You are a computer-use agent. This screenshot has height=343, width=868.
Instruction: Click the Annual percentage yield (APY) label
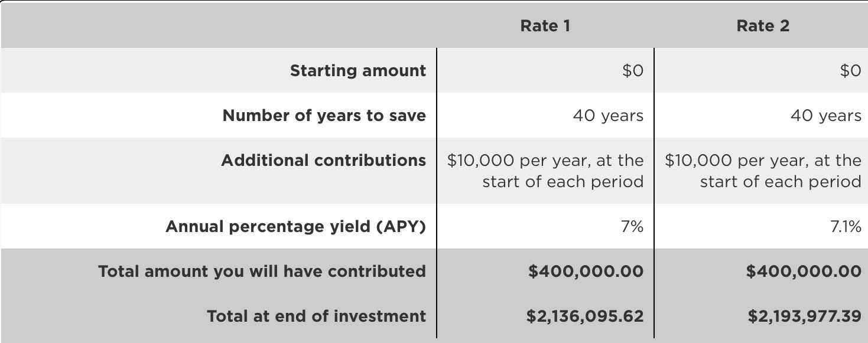point(295,227)
